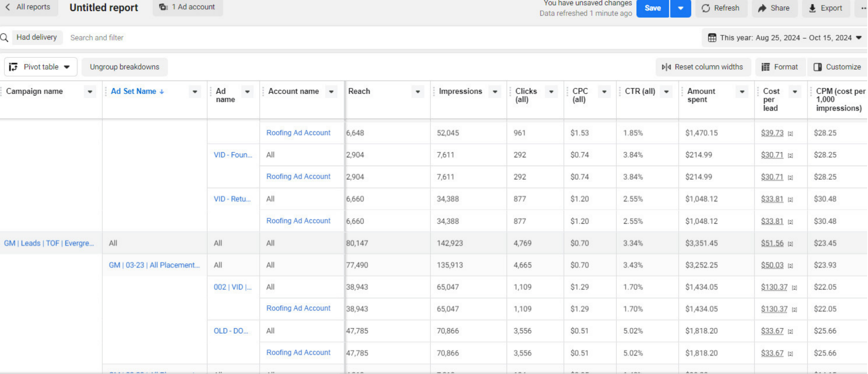Open Cost per lead column menu arrow

(795, 91)
